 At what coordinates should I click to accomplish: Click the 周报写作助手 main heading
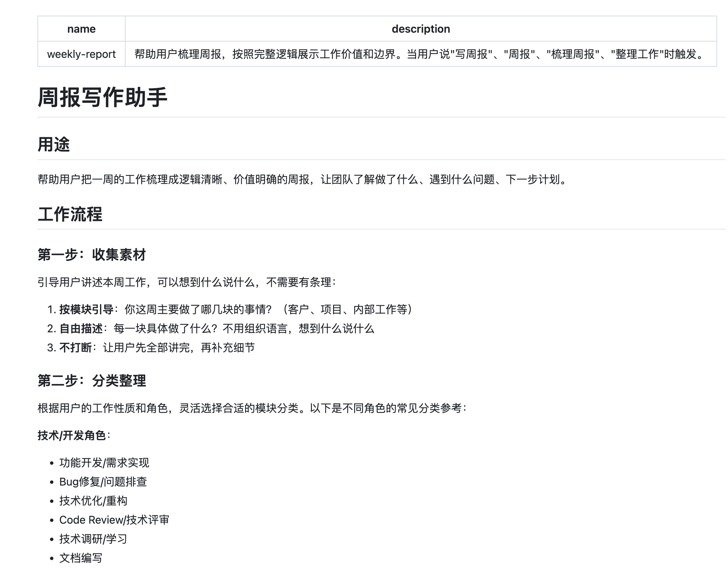point(102,97)
